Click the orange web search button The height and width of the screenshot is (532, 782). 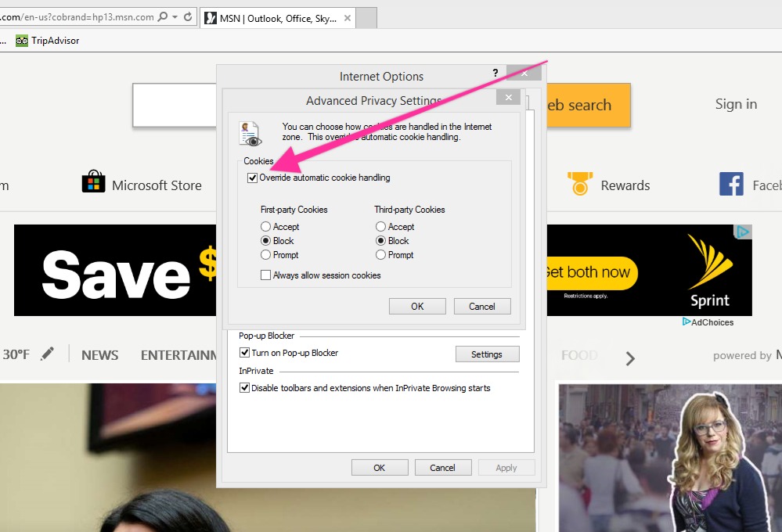coord(589,105)
